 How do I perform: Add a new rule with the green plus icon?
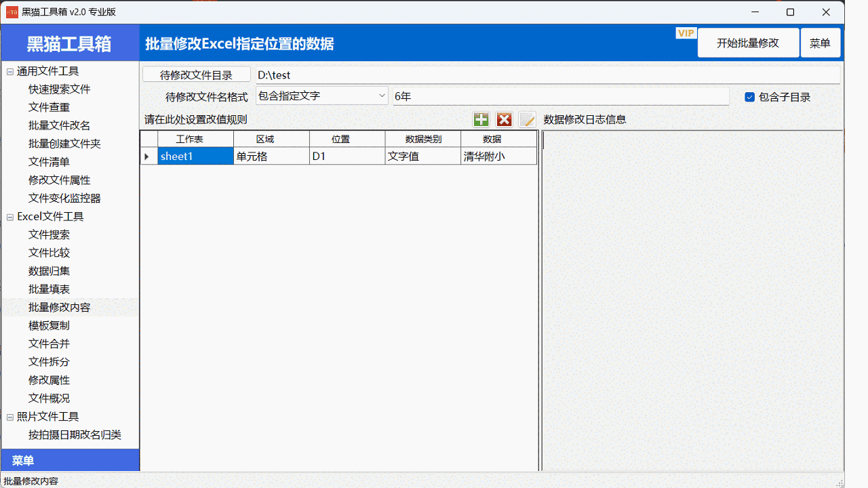[x=481, y=120]
